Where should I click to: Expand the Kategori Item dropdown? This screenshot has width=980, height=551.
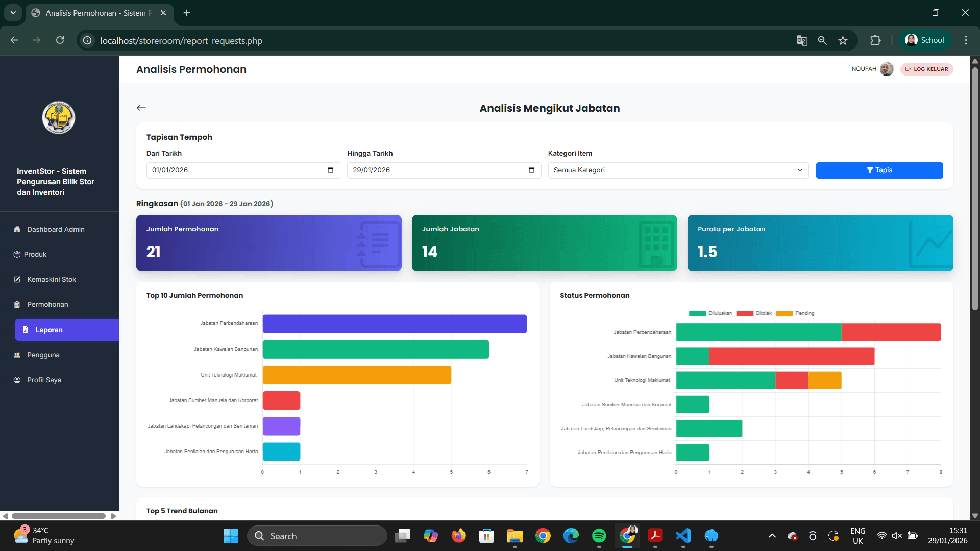(x=678, y=170)
